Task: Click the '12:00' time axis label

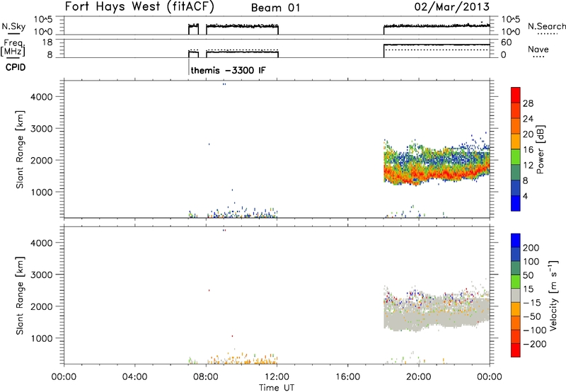Action: tap(277, 377)
